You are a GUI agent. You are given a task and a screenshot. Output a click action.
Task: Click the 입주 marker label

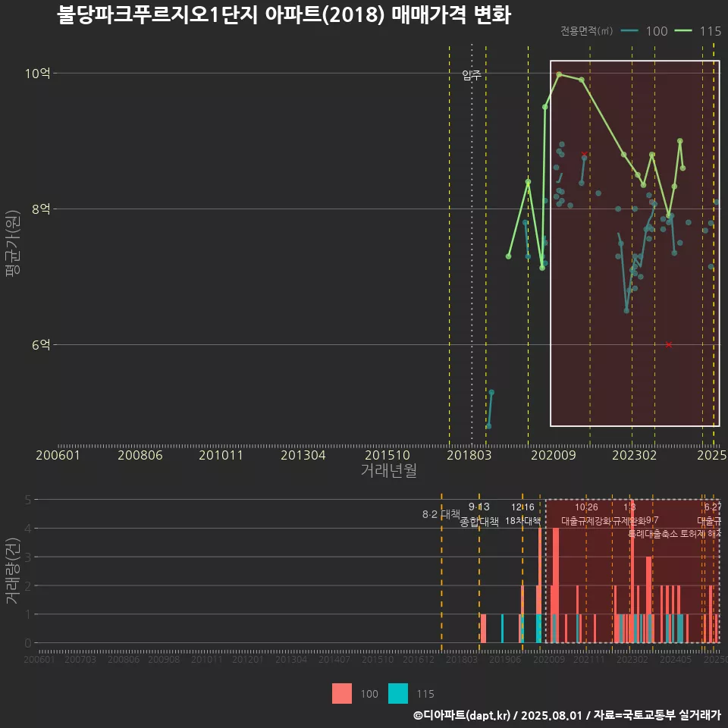pos(472,75)
